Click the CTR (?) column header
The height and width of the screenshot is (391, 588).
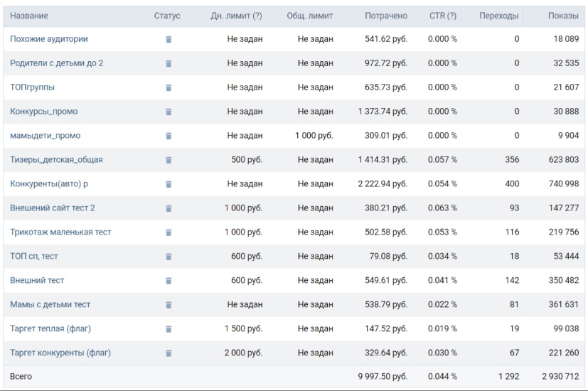pos(443,16)
